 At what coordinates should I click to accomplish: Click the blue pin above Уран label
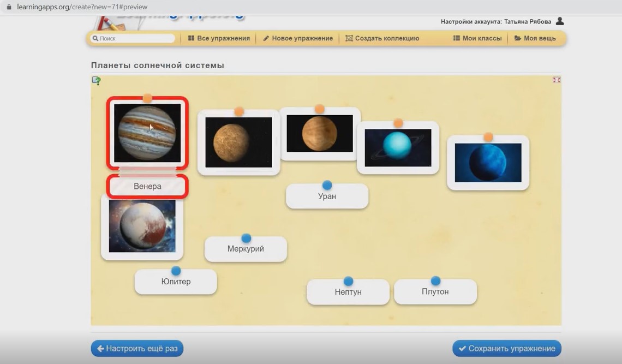(327, 186)
